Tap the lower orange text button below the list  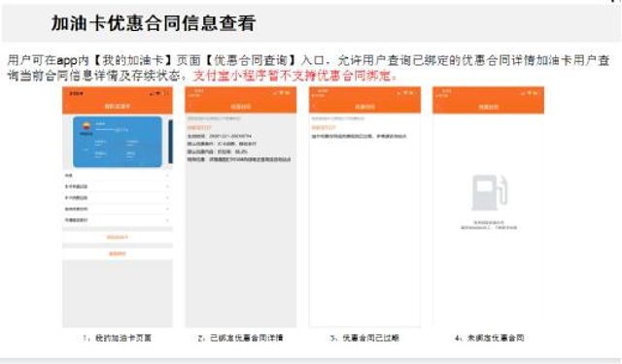pyautogui.click(x=118, y=254)
